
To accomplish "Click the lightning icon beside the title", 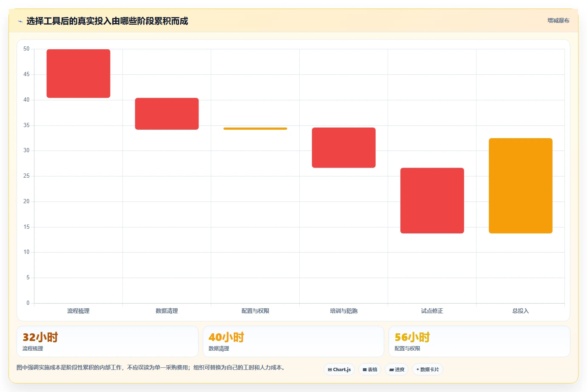I will coord(20,21).
